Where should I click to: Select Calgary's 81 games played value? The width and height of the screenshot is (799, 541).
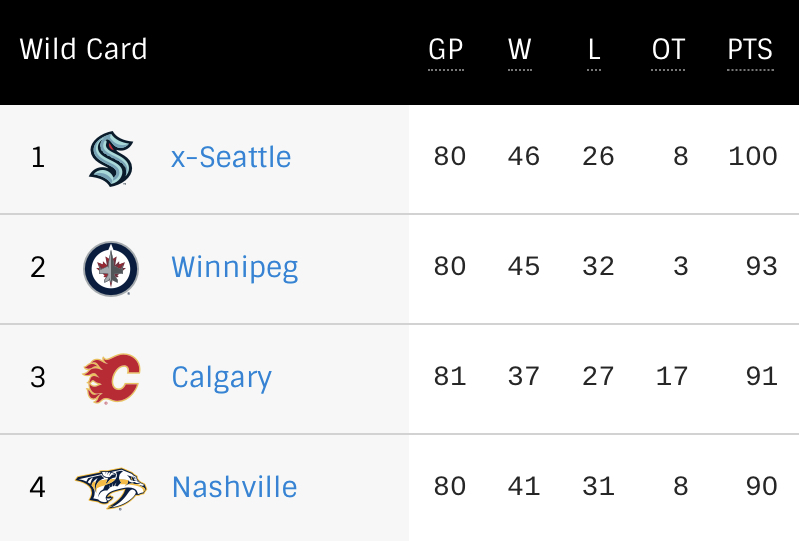coord(449,376)
